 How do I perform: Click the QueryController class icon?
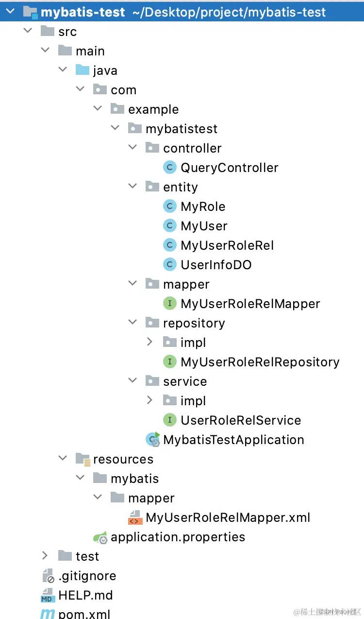tap(169, 168)
